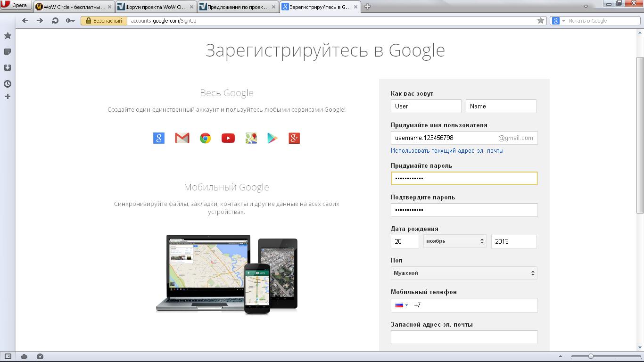
Task: Click the Gmail service icon
Action: (x=182, y=138)
